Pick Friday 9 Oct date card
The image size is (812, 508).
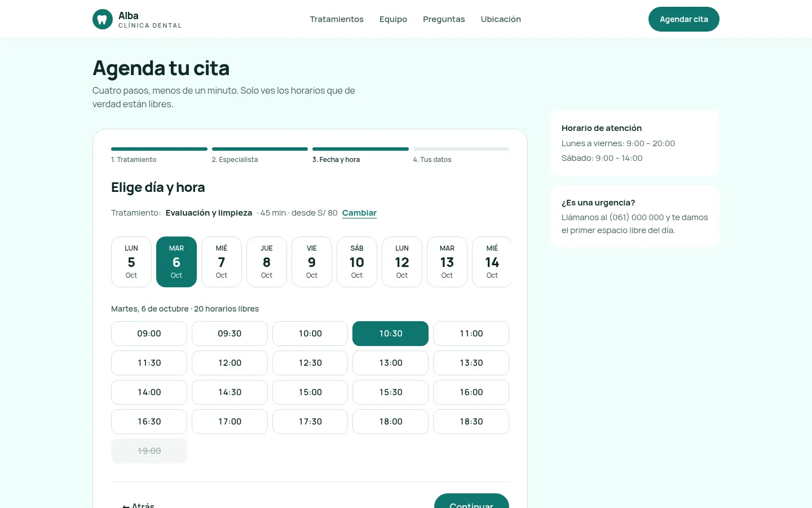tap(312, 262)
